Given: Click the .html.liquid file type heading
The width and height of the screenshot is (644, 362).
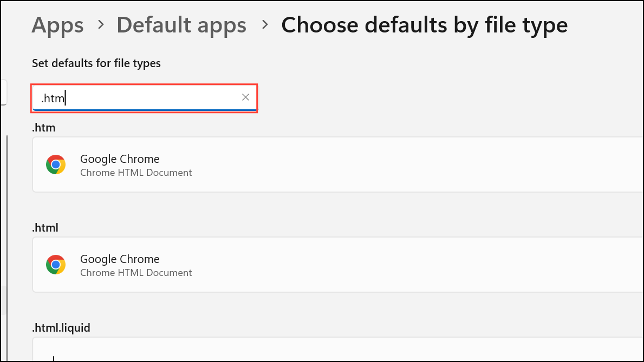Looking at the screenshot, I should pos(61,328).
